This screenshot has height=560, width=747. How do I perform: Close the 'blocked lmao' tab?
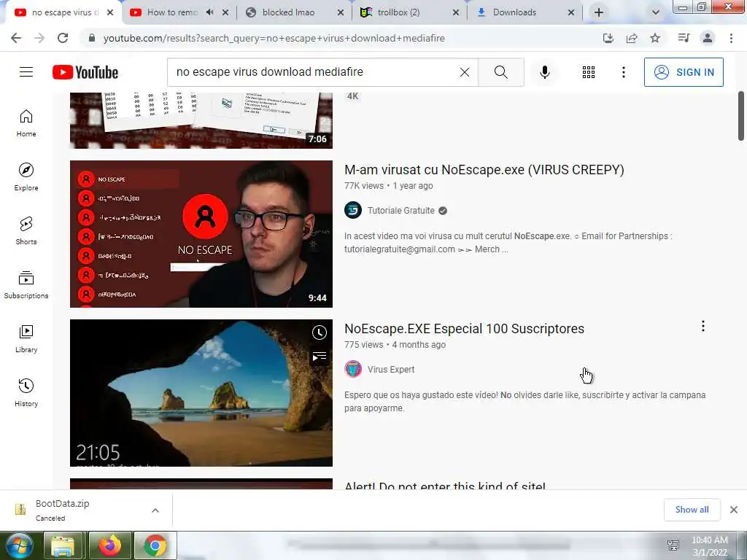tap(341, 12)
